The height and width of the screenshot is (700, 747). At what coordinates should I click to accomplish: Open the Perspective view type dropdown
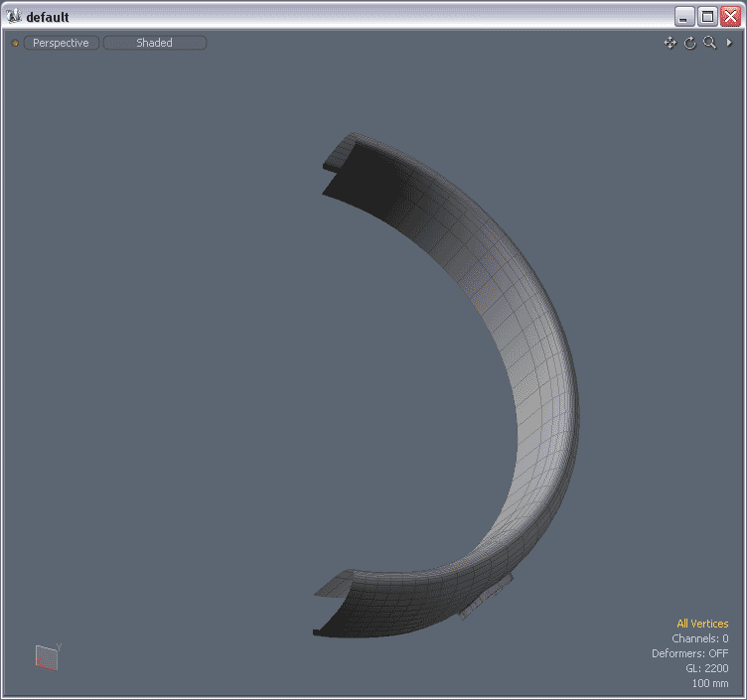point(61,43)
